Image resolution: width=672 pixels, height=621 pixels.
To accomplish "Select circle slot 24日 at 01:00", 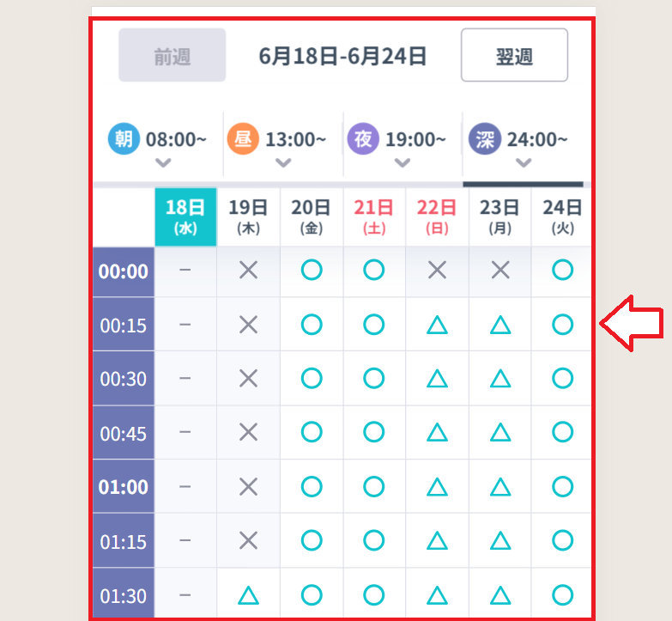I will (563, 487).
